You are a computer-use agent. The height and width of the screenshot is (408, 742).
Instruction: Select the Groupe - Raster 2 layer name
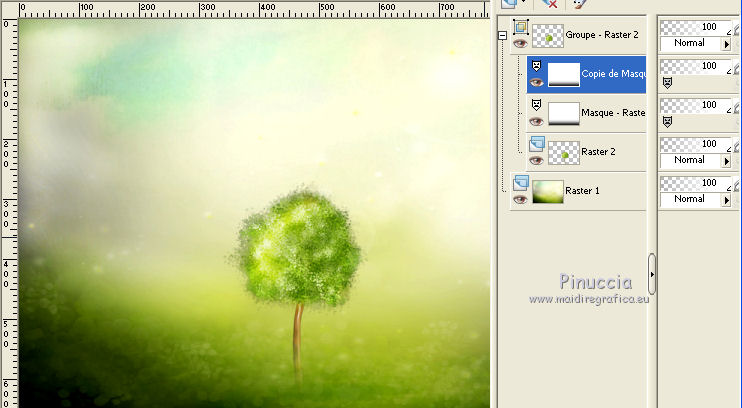pos(602,35)
